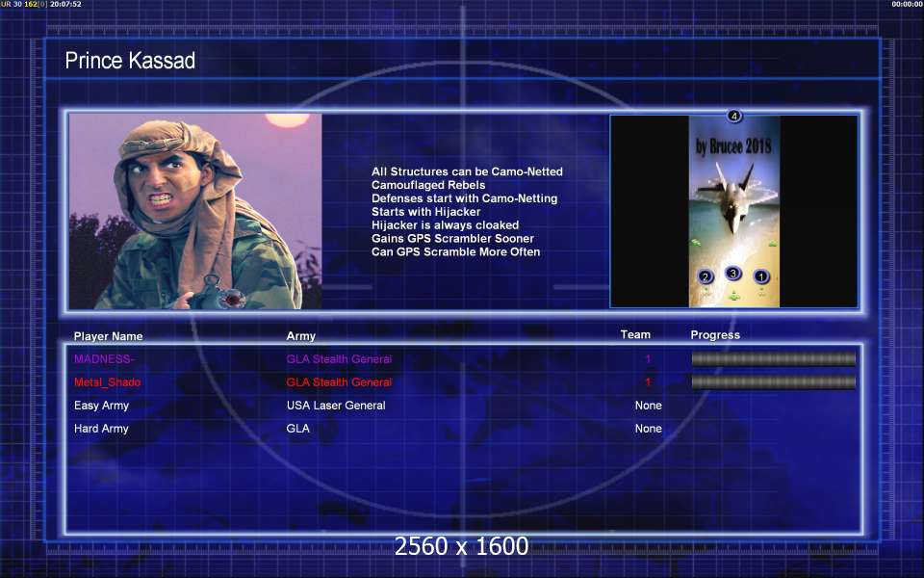This screenshot has width=924, height=578.
Task: Click MADNESS- army GLA Stealth General
Action: [339, 358]
